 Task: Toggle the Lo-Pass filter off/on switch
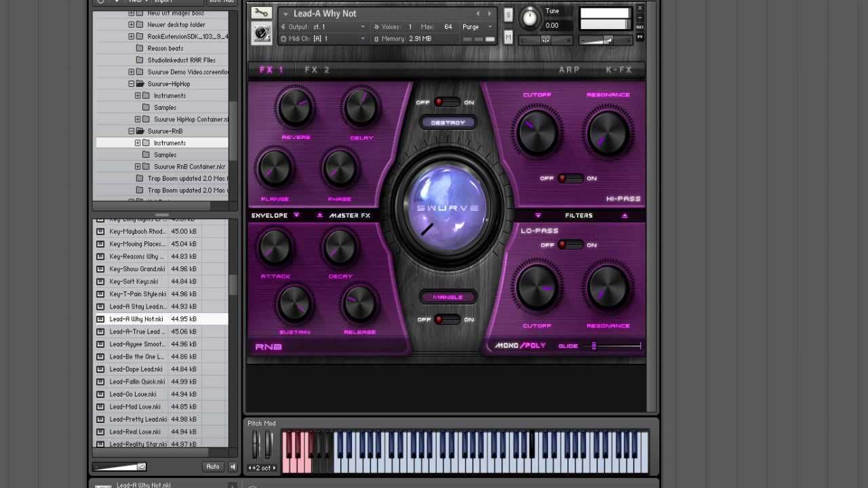click(x=570, y=245)
